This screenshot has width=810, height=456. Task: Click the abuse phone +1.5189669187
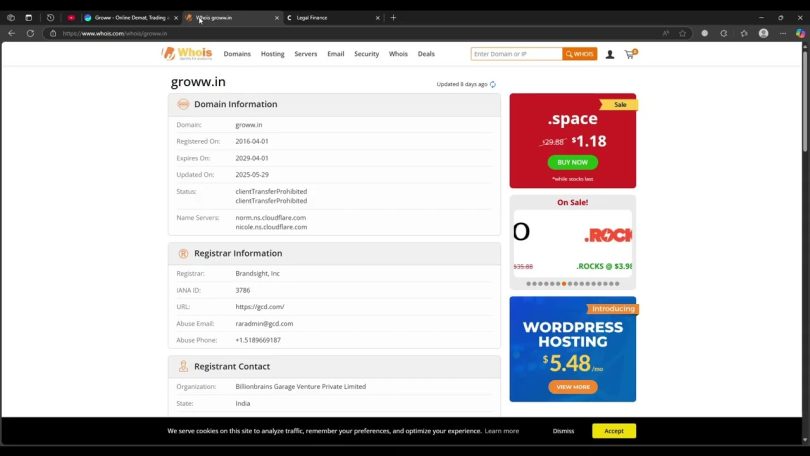click(258, 340)
